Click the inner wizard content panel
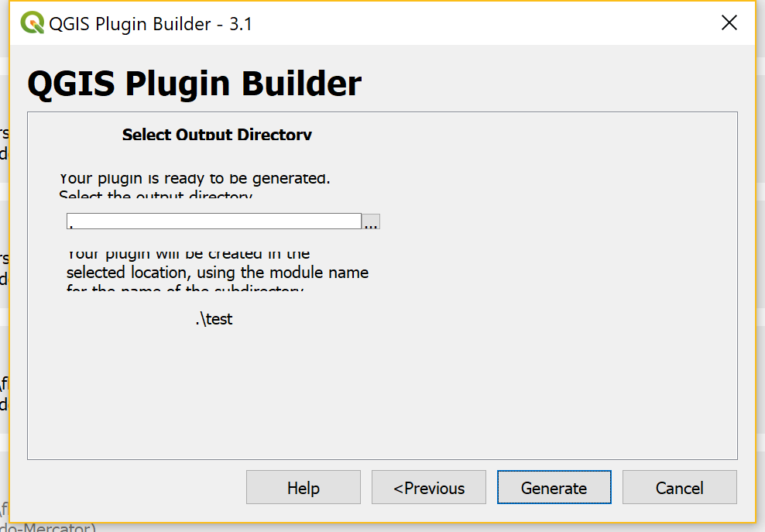Image resolution: width=765 pixels, height=532 pixels. coord(382,387)
